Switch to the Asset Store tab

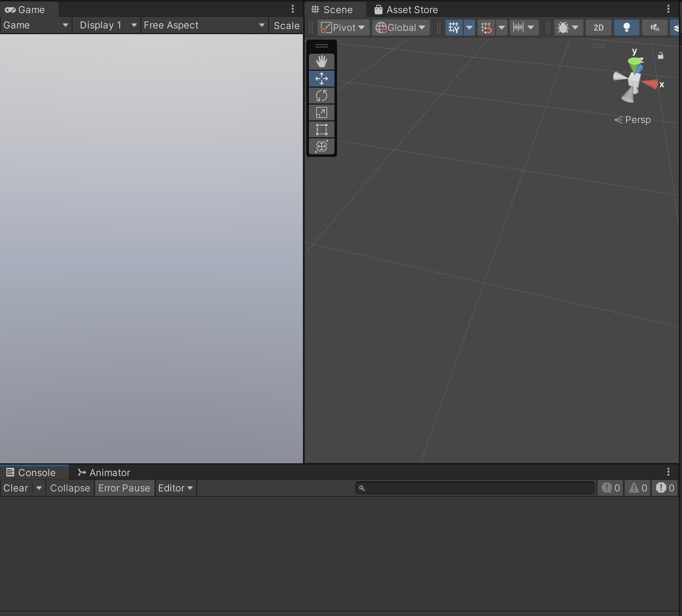pos(406,10)
